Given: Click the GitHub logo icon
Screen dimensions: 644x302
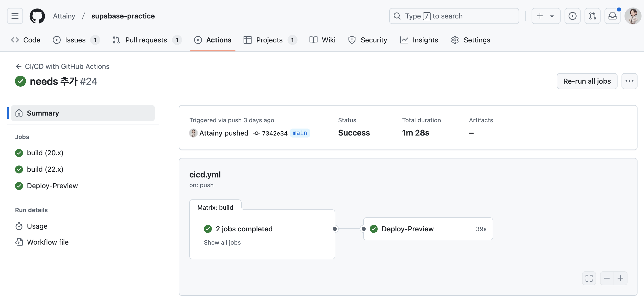Looking at the screenshot, I should pos(37,16).
